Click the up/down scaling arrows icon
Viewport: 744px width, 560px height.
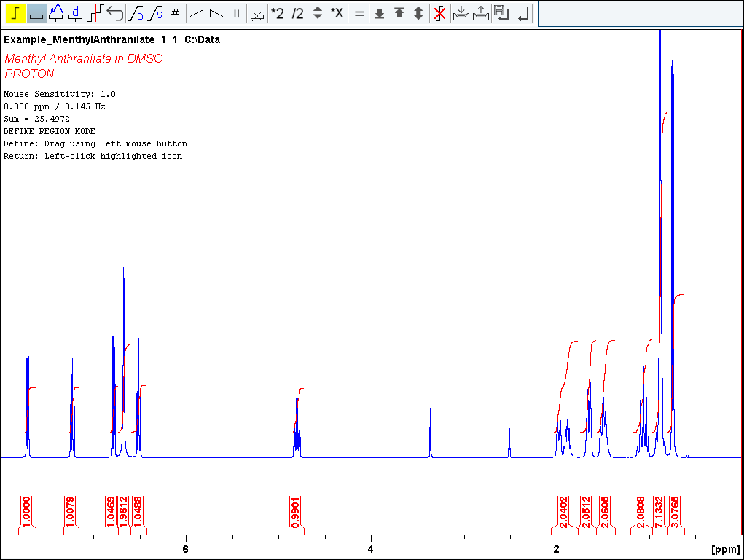click(x=318, y=13)
